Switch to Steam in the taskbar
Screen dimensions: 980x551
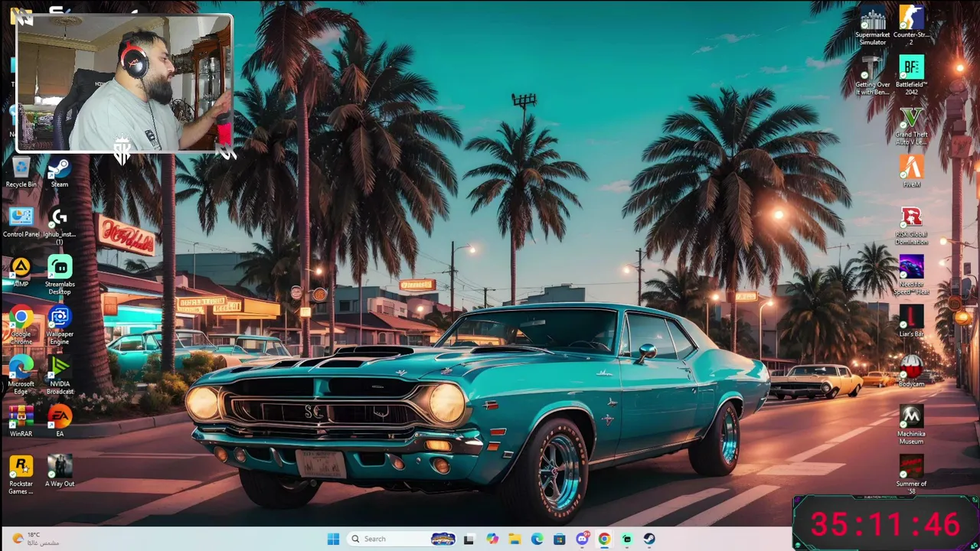point(649,539)
